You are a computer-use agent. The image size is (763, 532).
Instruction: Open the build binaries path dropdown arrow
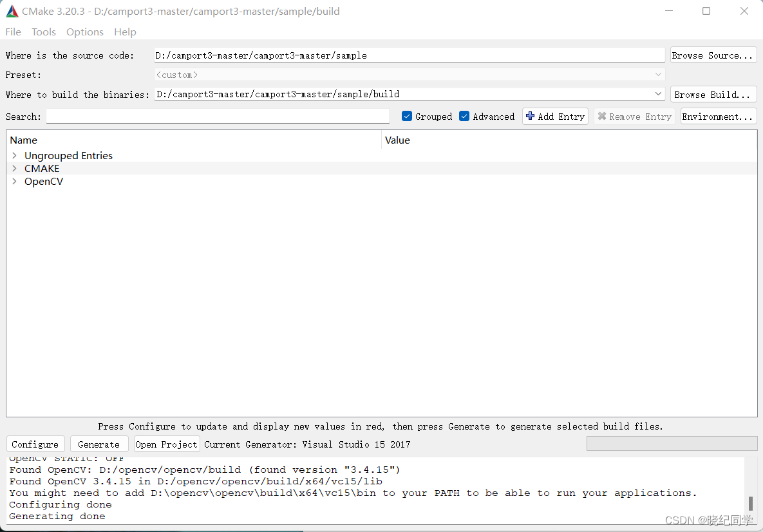658,94
